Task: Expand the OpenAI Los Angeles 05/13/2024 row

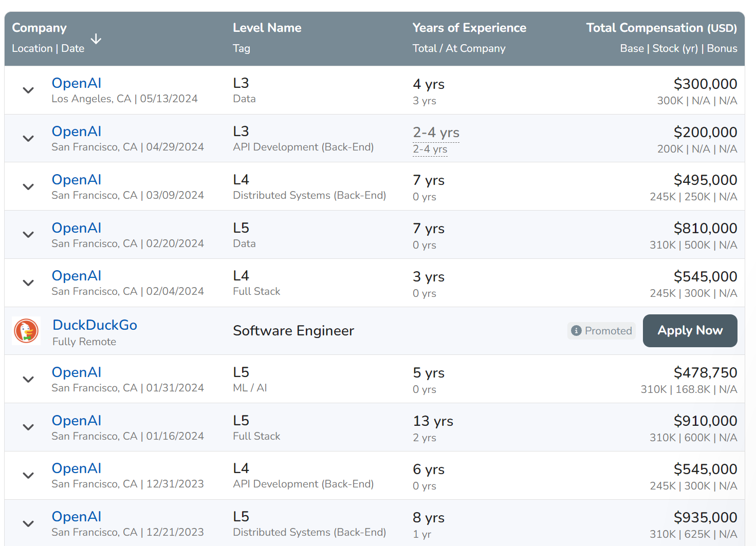Action: [x=28, y=90]
